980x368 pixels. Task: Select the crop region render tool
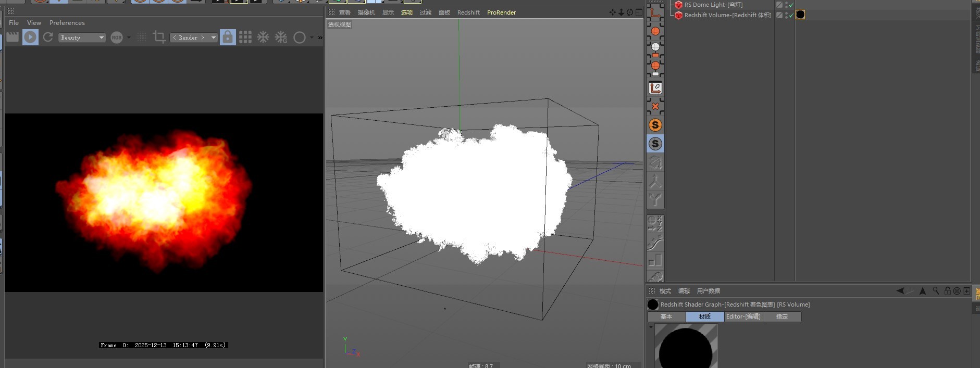pos(159,37)
